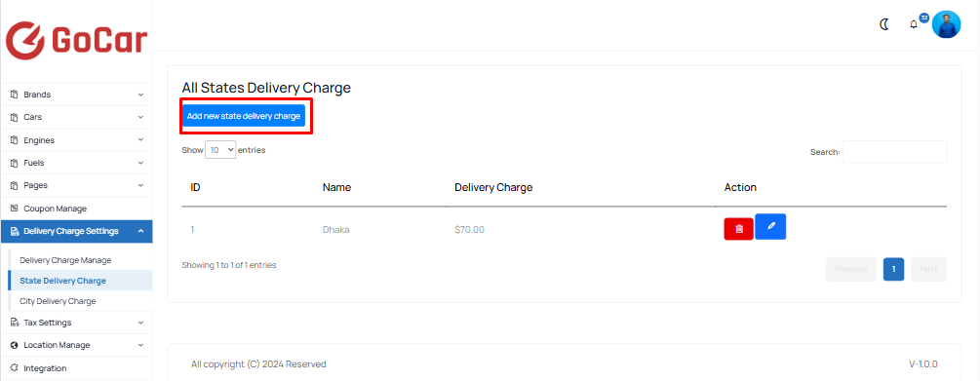The width and height of the screenshot is (980, 381).
Task: Click the Integration sidebar icon
Action: point(15,368)
